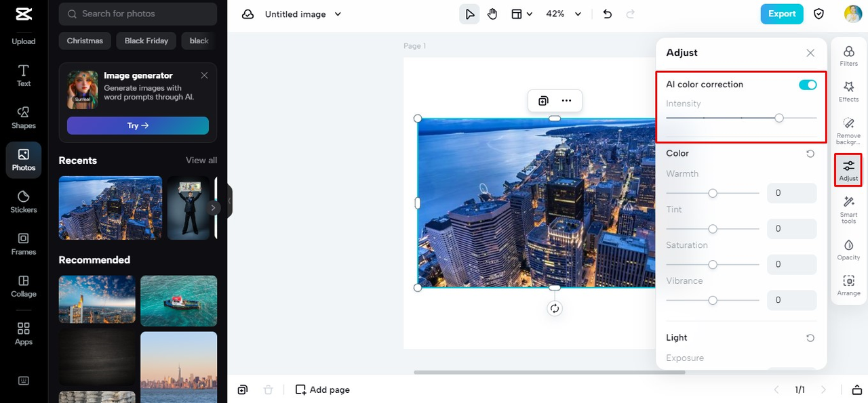Click the undo arrow

point(608,14)
